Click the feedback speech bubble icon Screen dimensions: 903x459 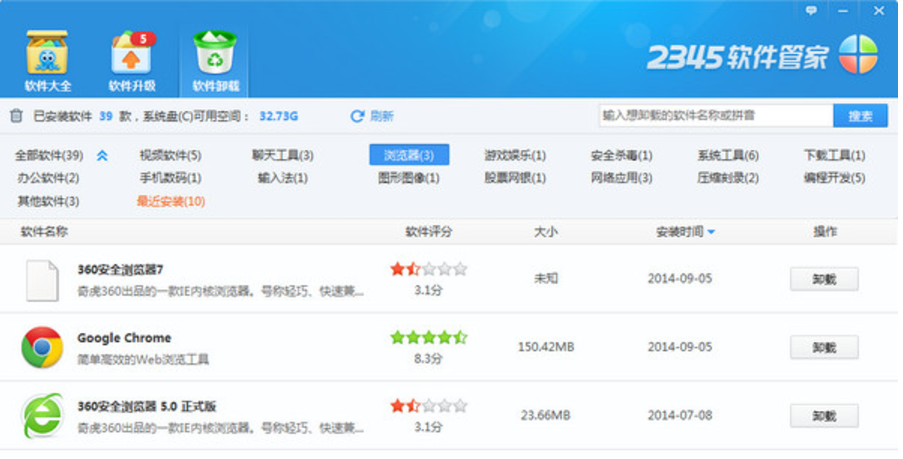point(811,11)
